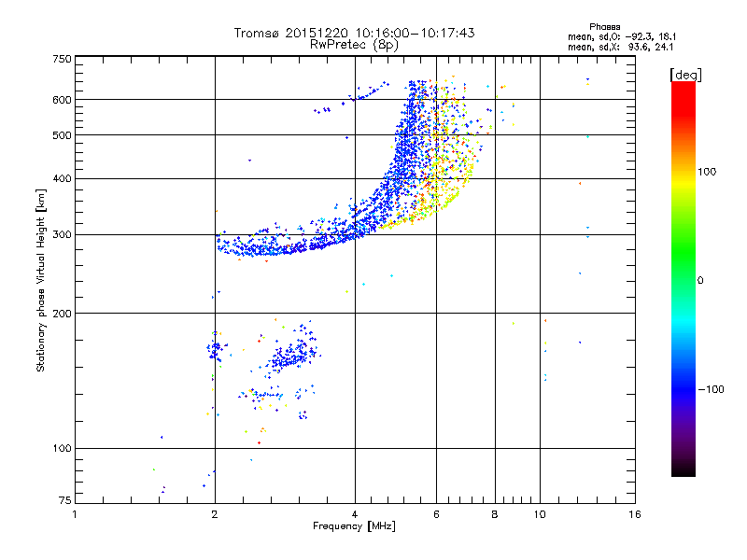Click the 'mean, sd,X: 93.6, 24.1' line
The image size is (747, 560).
(620, 47)
